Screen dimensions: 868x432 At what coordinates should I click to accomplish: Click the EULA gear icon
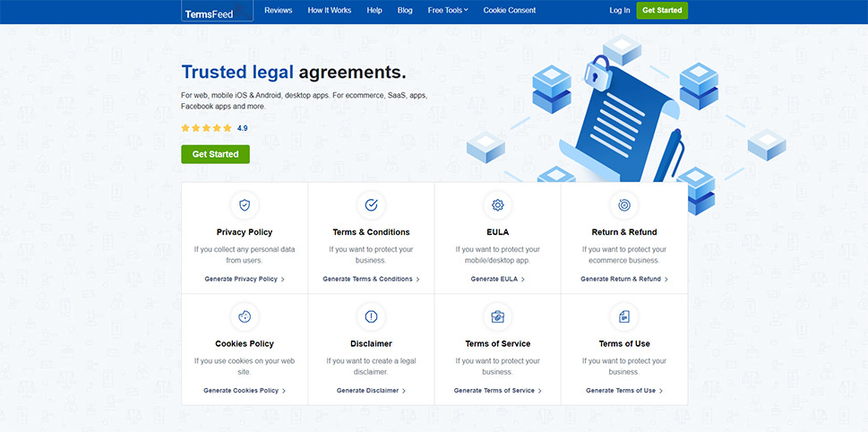[x=498, y=205]
